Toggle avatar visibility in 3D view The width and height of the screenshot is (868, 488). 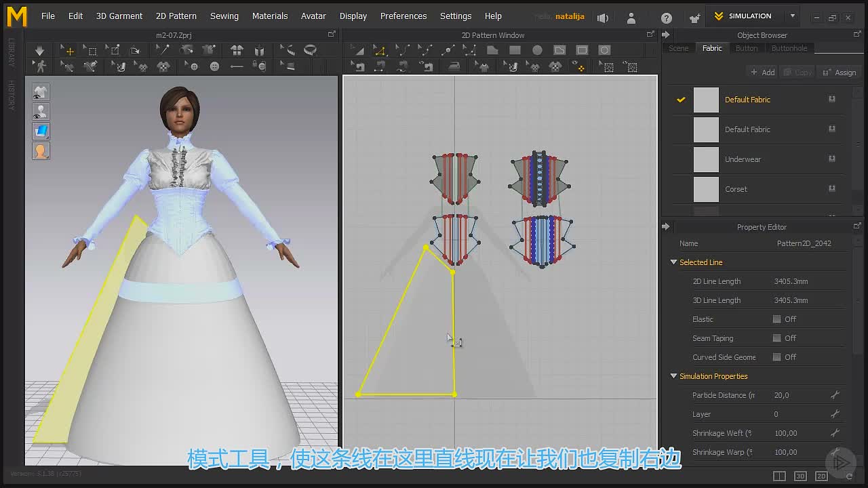(41, 112)
